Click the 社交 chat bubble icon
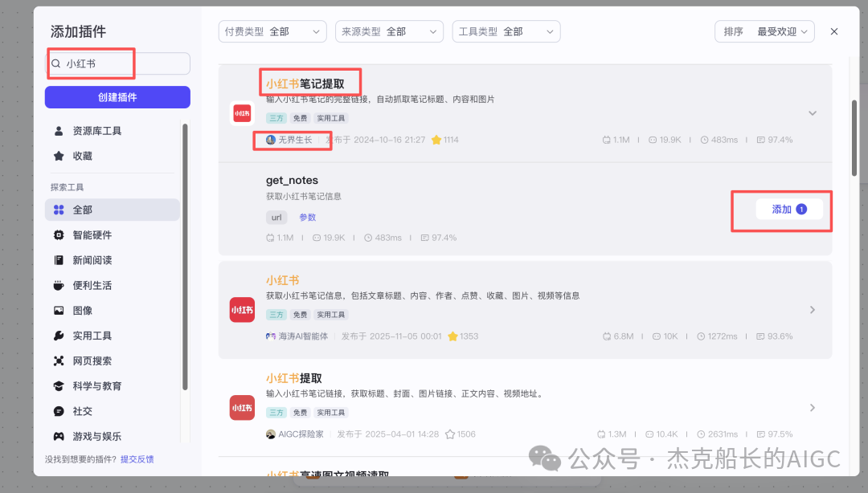868x493 pixels. coord(59,411)
